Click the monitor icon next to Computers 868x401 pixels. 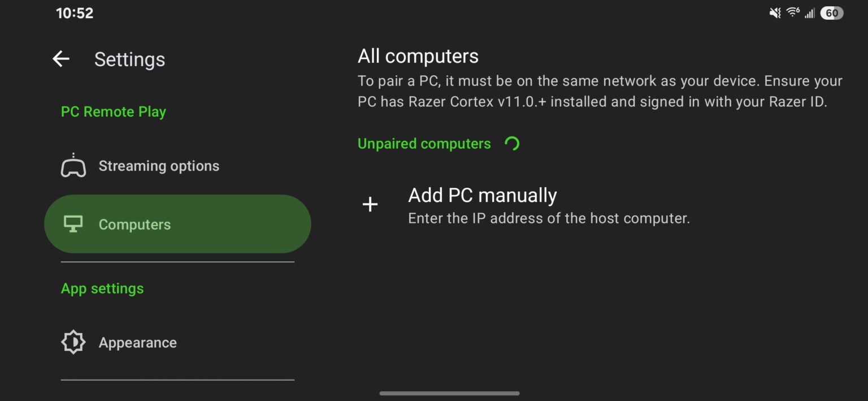click(x=73, y=224)
